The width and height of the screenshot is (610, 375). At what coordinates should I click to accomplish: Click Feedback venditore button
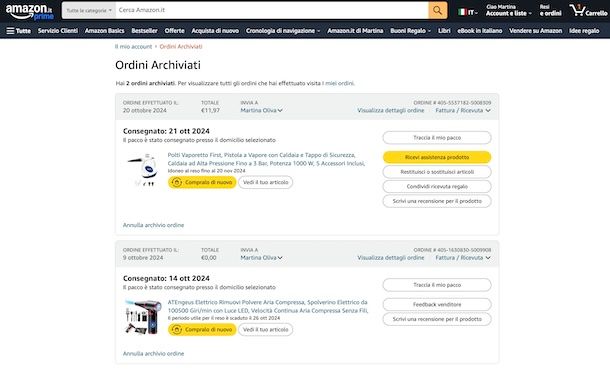coord(437,305)
